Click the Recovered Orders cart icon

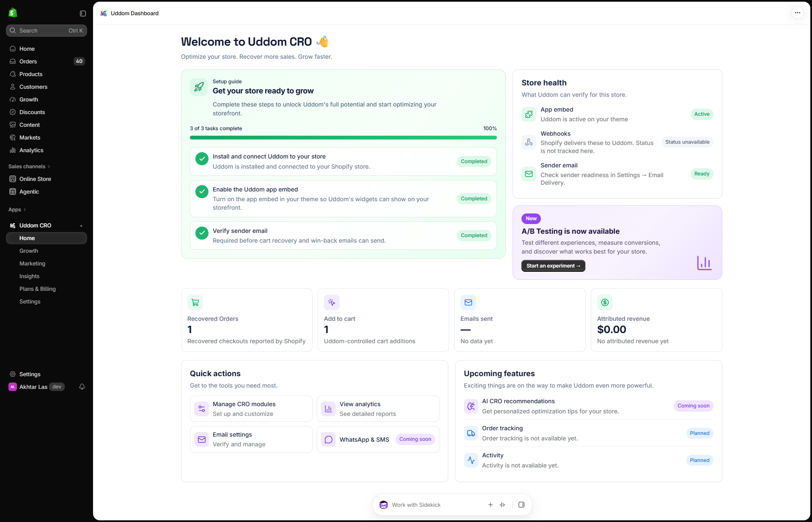tap(195, 302)
